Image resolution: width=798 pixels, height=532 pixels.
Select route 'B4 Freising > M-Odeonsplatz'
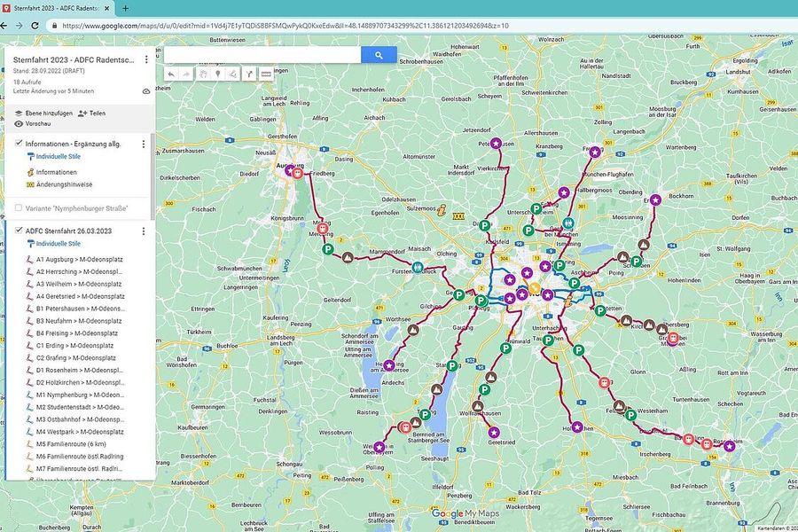[73, 333]
